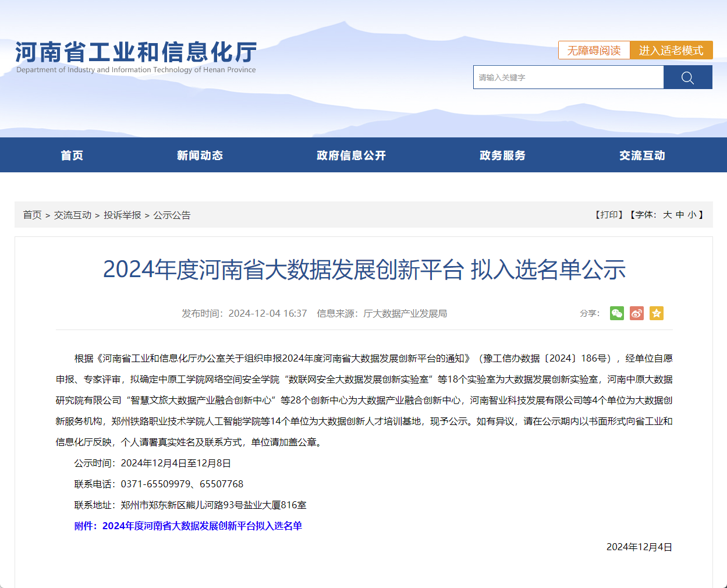This screenshot has width=727, height=588.
Task: Set font size to 小
Action: click(x=691, y=215)
